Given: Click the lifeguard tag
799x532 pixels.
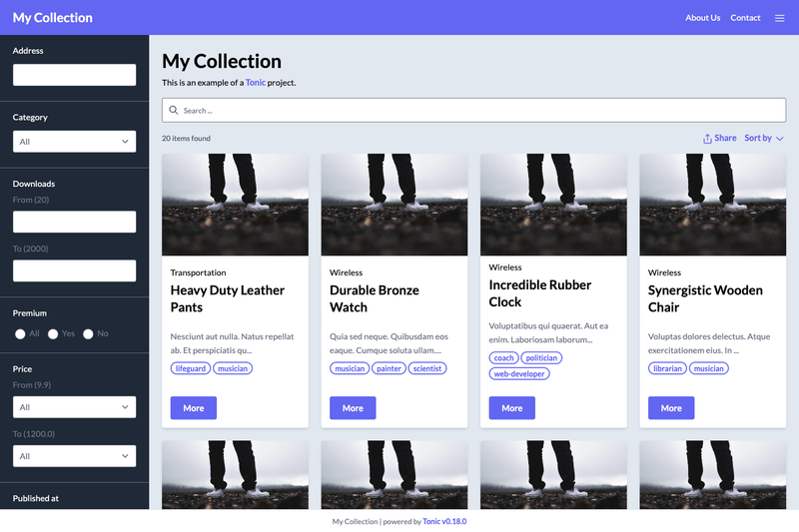Looking at the screenshot, I should [x=191, y=368].
